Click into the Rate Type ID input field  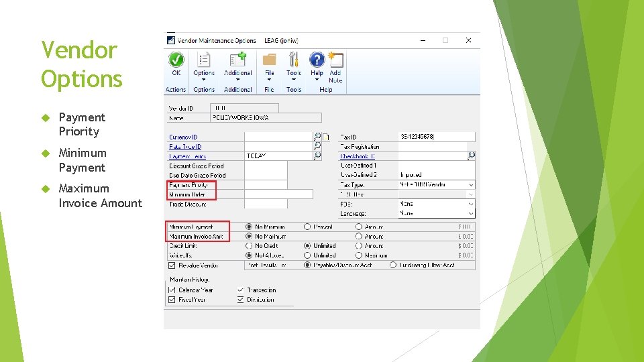[278, 146]
